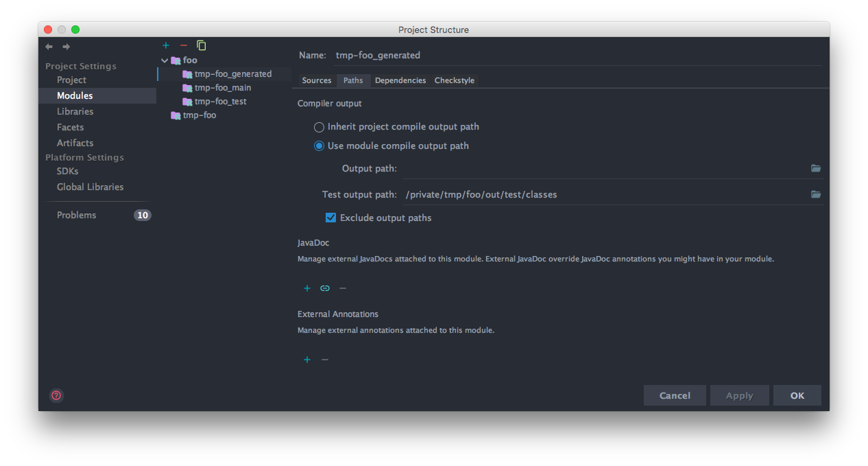
Task: Open folder browser for Test output path
Action: tap(816, 194)
